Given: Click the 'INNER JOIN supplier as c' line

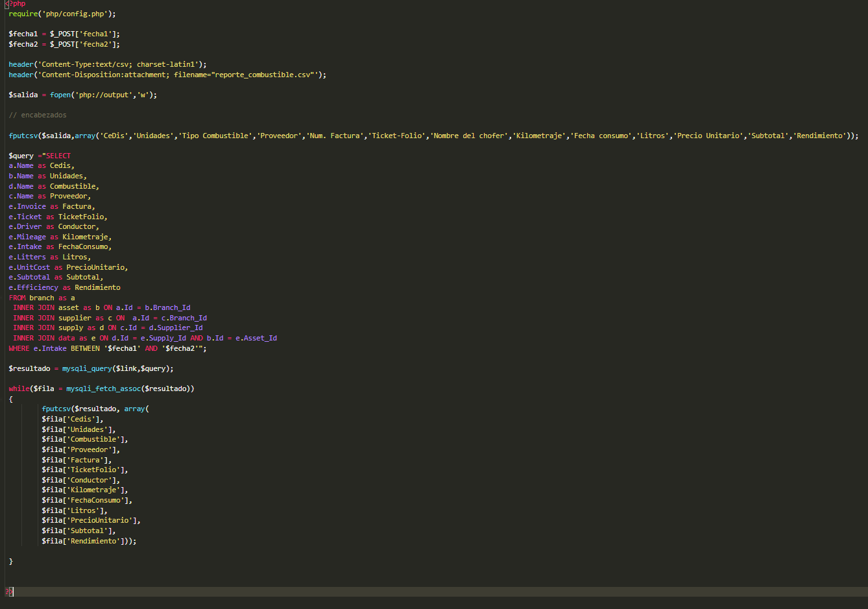Looking at the screenshot, I should click(110, 318).
